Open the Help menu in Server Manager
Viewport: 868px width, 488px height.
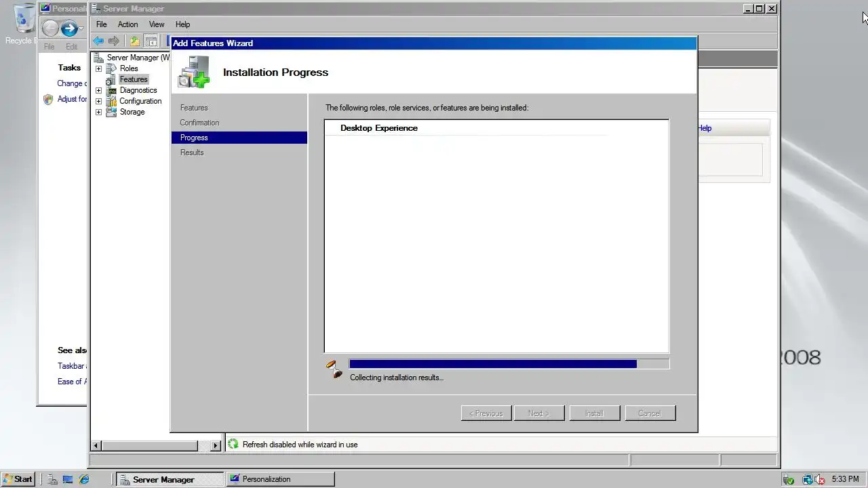coord(182,24)
